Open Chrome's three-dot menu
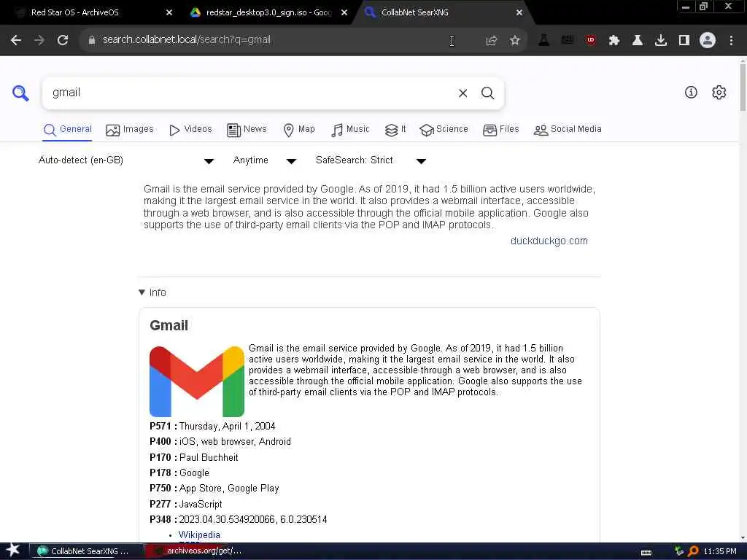Image resolution: width=747 pixels, height=560 pixels. [x=731, y=41]
